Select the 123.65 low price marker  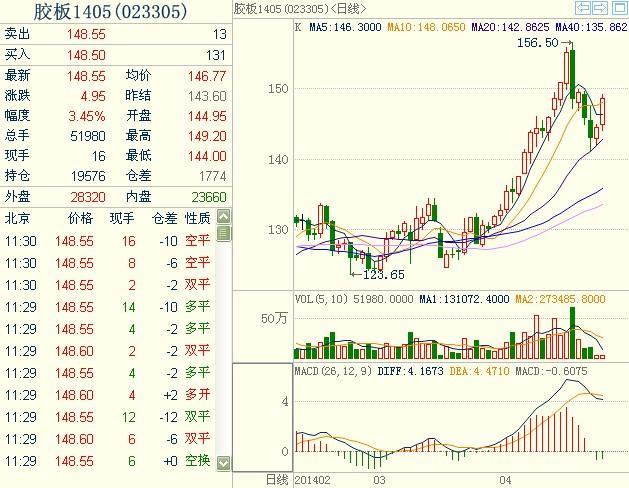[x=384, y=274]
